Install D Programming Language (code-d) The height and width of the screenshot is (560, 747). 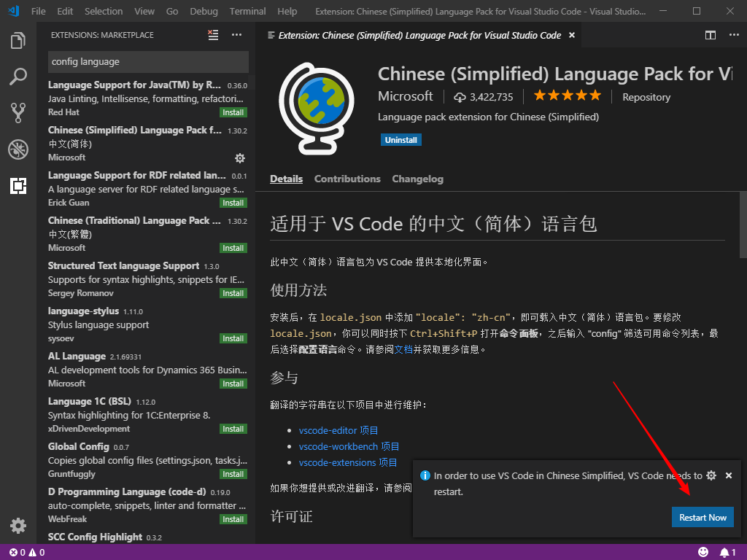[x=233, y=519]
